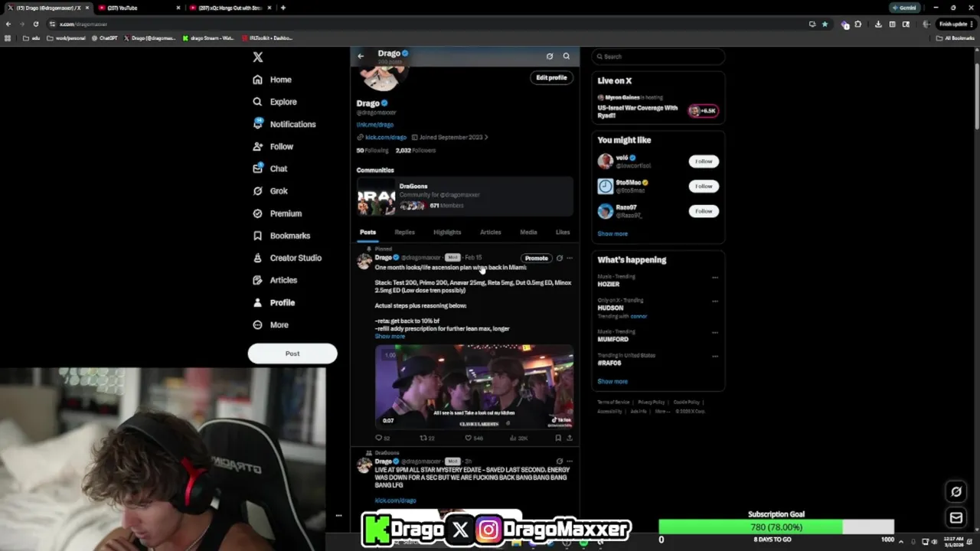
Task: Click the Notifications bell icon
Action: point(257,124)
